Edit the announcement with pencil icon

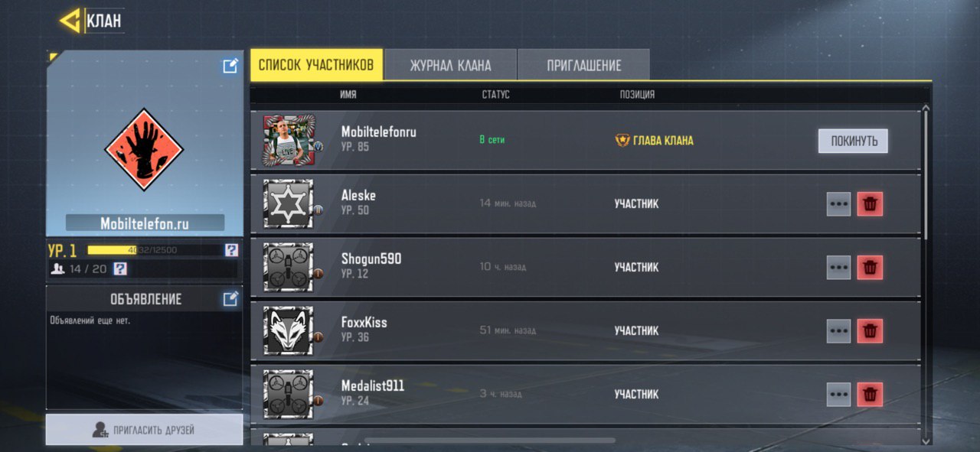click(x=230, y=298)
